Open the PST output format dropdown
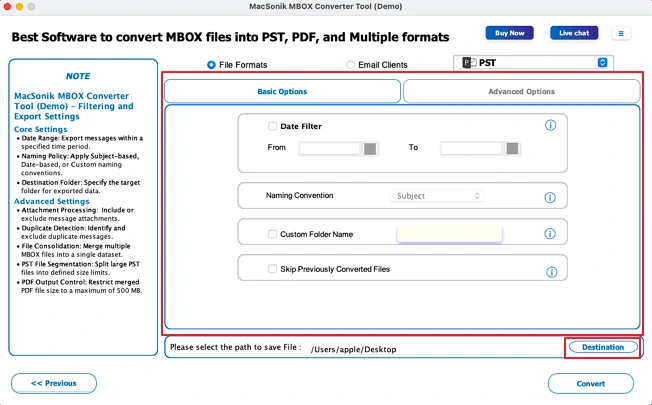652x405 pixels. point(533,63)
